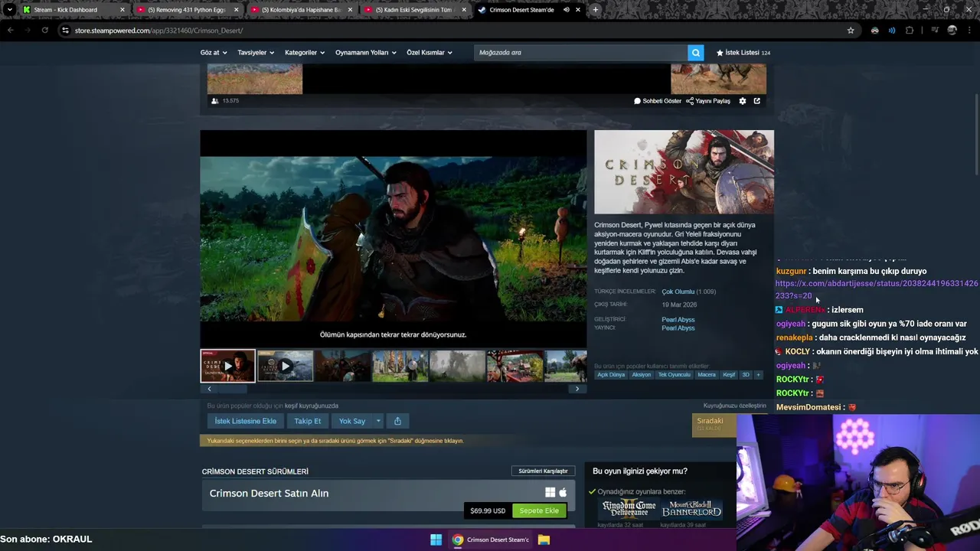Click the pop-out stream icon

click(757, 101)
